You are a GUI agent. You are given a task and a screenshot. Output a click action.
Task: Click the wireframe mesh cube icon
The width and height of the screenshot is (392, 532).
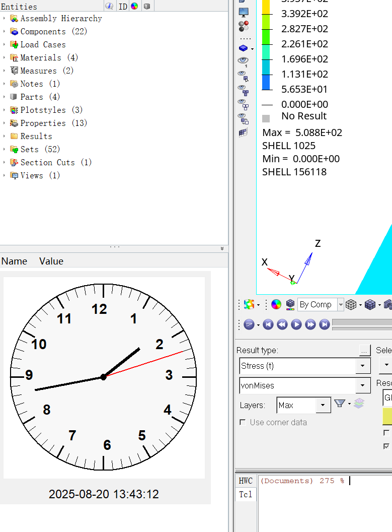tap(351, 304)
